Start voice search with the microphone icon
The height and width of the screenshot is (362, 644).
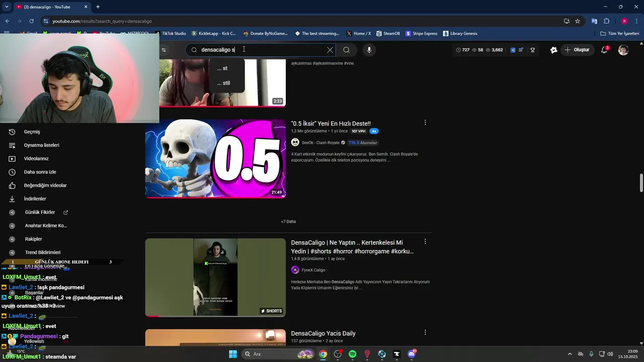pos(369,50)
